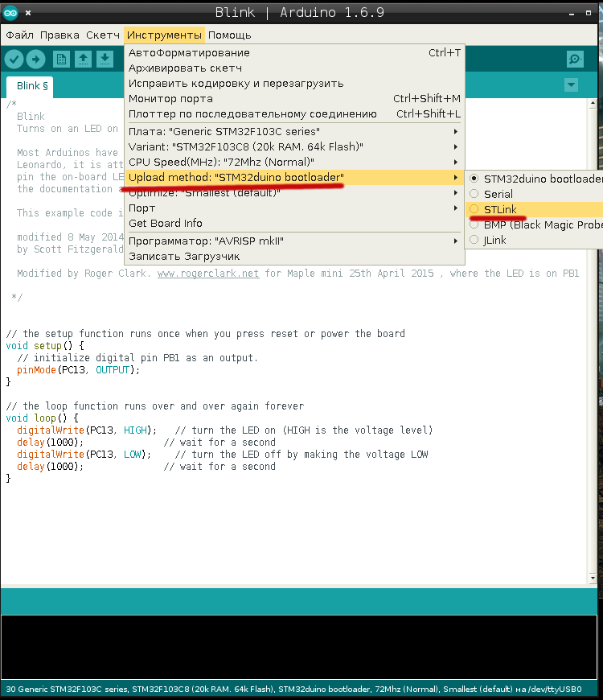The width and height of the screenshot is (603, 700).
Task: Click Get Board Info
Action: pyautogui.click(x=294, y=223)
